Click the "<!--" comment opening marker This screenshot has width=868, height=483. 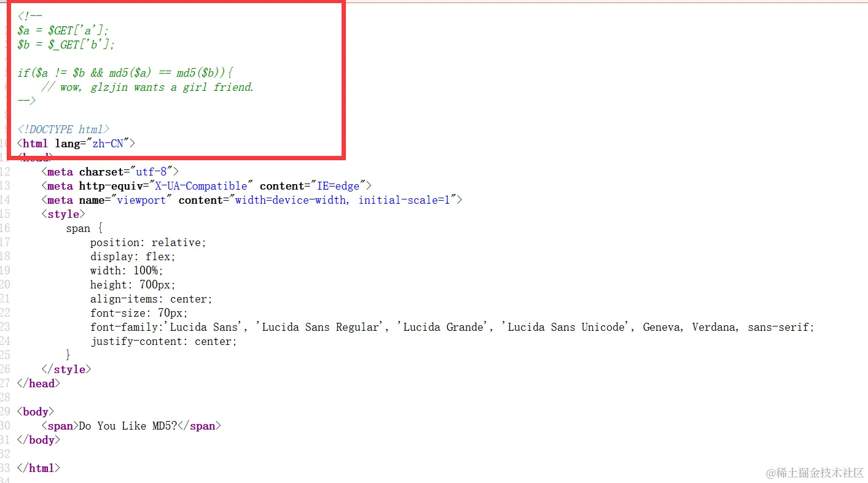30,16
